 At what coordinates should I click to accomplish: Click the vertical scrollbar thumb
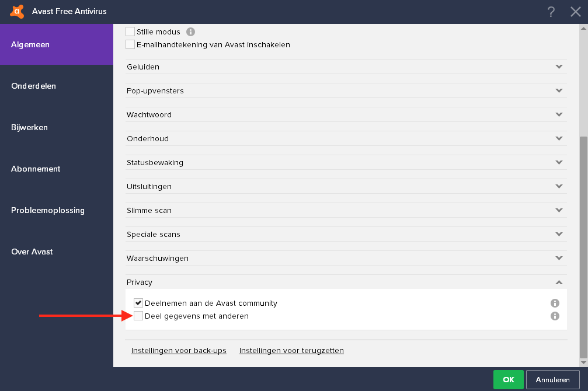(582, 245)
